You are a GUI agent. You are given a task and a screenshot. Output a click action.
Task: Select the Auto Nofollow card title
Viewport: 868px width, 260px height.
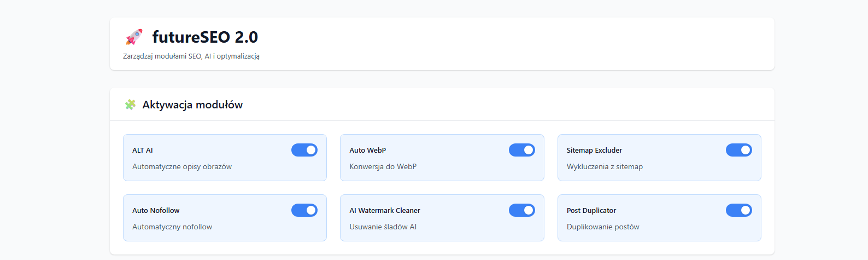coord(156,210)
